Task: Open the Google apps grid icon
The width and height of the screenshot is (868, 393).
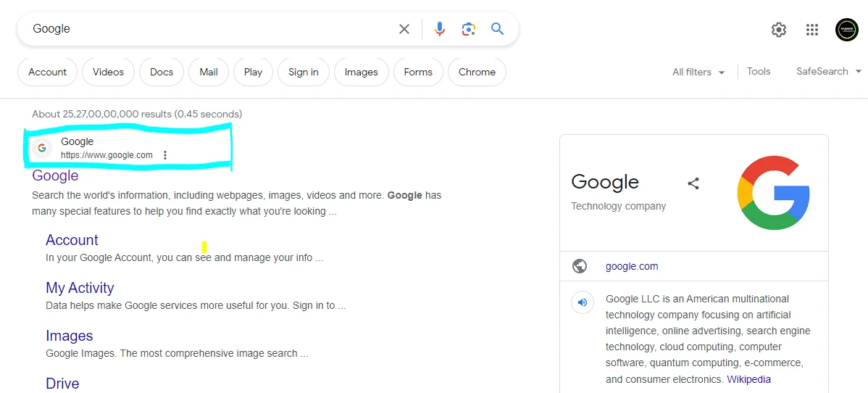Action: tap(812, 30)
